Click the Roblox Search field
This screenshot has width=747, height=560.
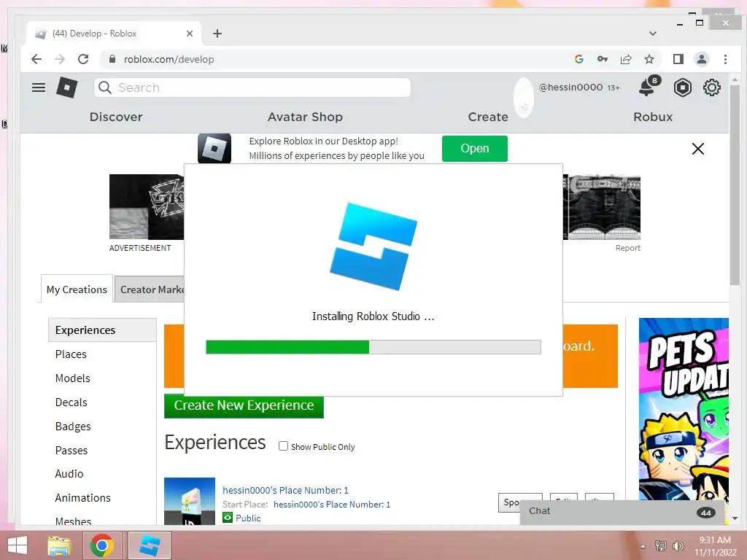(x=252, y=87)
